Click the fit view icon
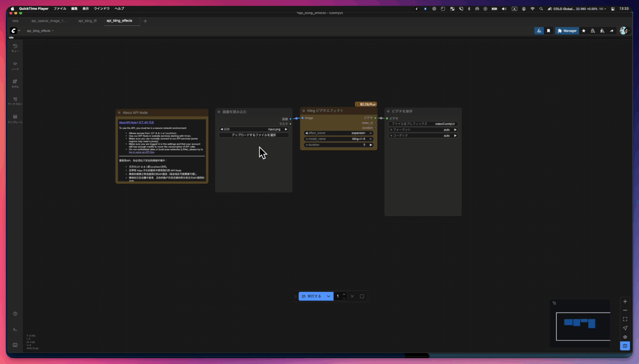Screen dimensions: 639x364 [625, 319]
